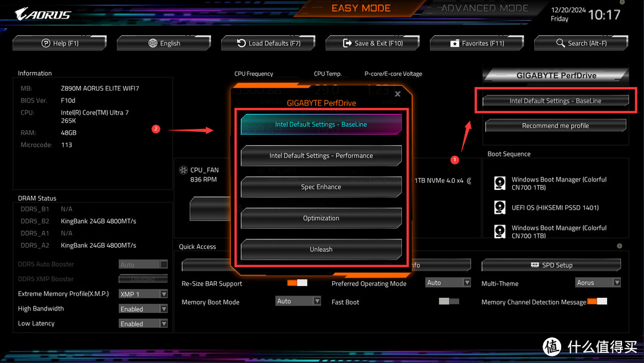
Task: Click the Load Defaults reset arrow icon
Action: pos(241,43)
